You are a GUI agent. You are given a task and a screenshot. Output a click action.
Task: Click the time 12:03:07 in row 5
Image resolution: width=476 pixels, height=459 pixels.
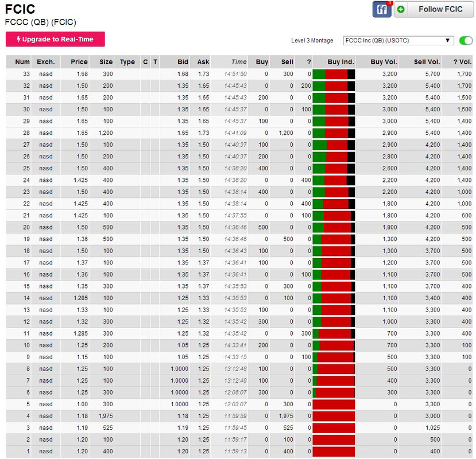click(235, 404)
